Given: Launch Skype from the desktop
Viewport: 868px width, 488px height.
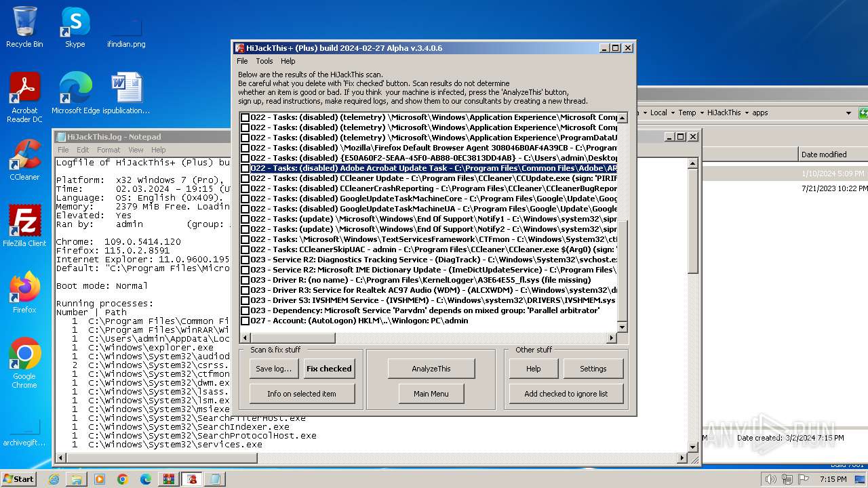Looking at the screenshot, I should coord(75,27).
